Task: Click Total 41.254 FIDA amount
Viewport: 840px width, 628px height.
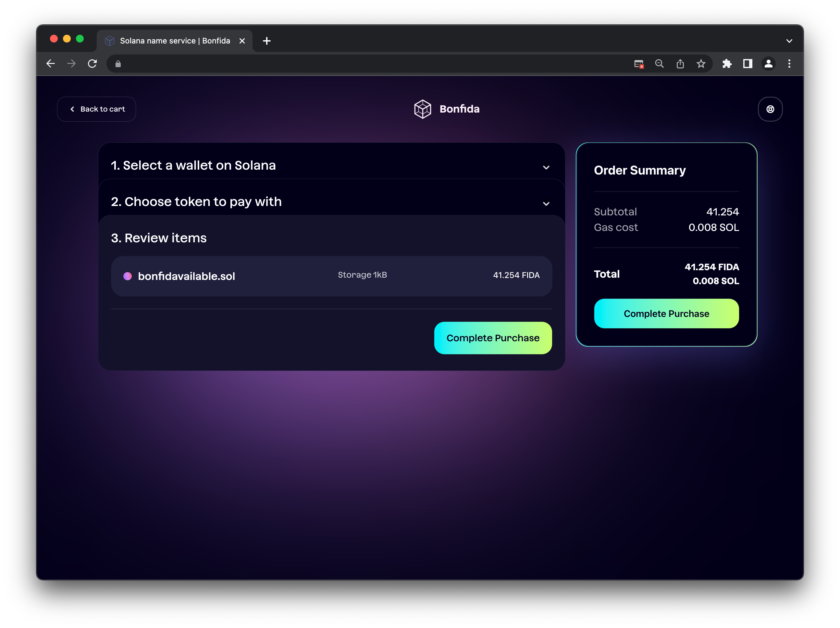Action: (x=712, y=267)
